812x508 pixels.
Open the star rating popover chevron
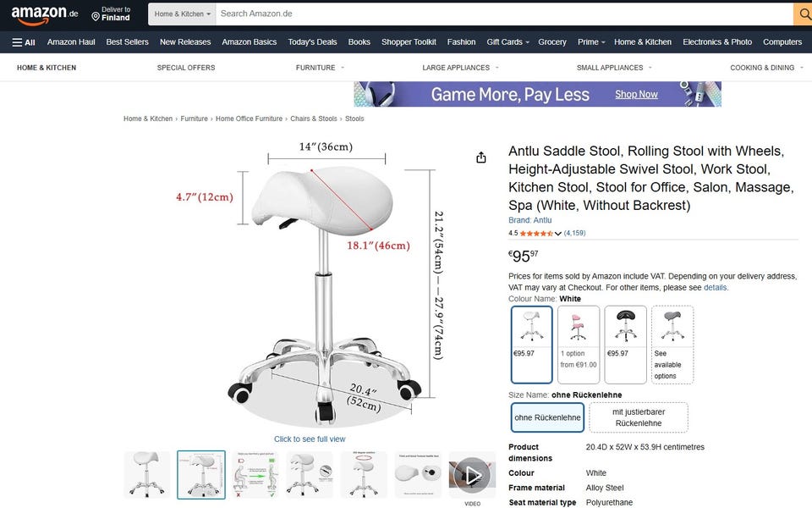pyautogui.click(x=557, y=234)
